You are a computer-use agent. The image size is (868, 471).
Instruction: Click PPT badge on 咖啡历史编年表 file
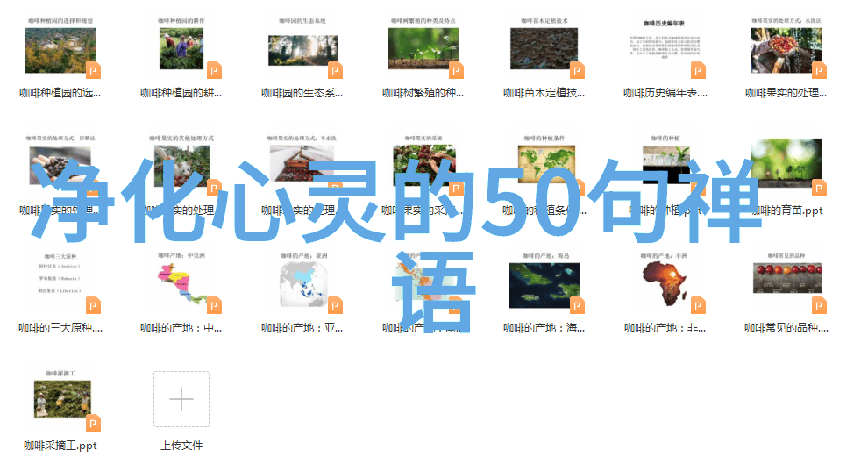pyautogui.click(x=698, y=70)
